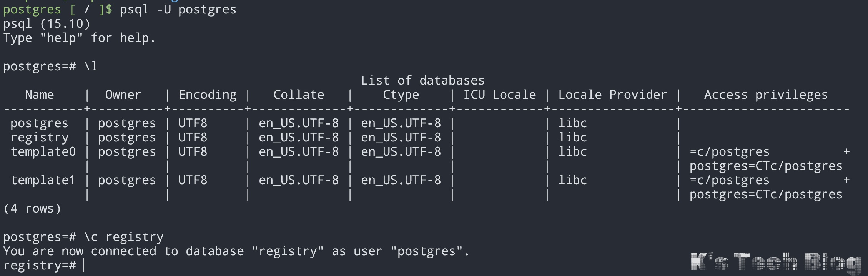
Task: Select the Owner column header
Action: 123,95
